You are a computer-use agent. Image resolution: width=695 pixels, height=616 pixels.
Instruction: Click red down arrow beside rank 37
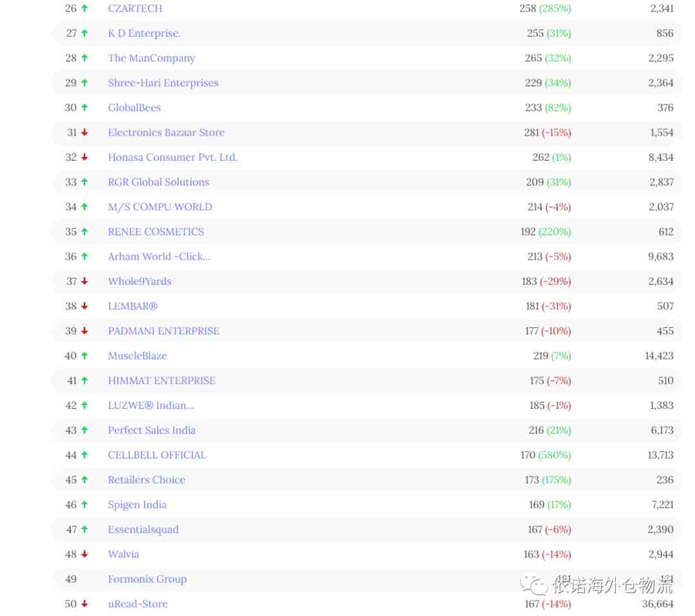click(x=84, y=281)
